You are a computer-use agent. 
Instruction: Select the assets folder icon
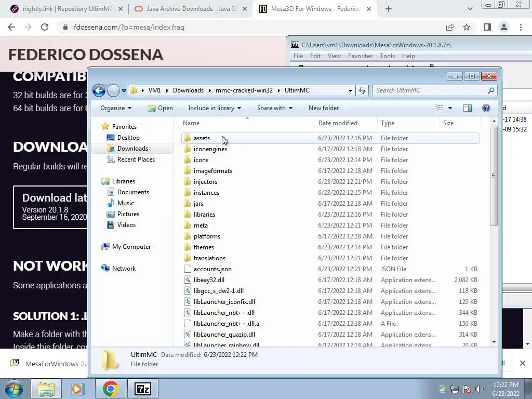click(x=187, y=138)
